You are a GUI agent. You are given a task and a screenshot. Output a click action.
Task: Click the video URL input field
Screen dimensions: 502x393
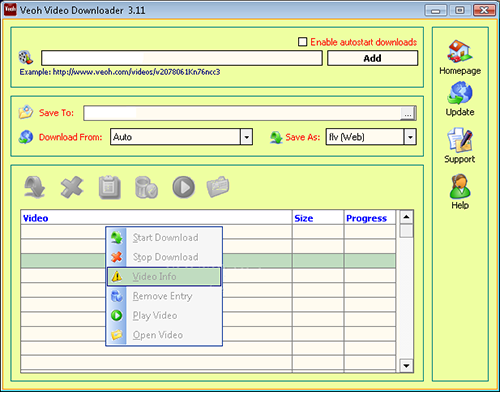click(182, 58)
